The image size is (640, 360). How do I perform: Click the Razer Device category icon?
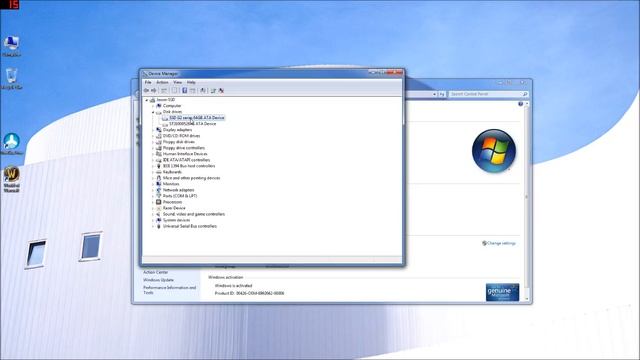tap(159, 208)
